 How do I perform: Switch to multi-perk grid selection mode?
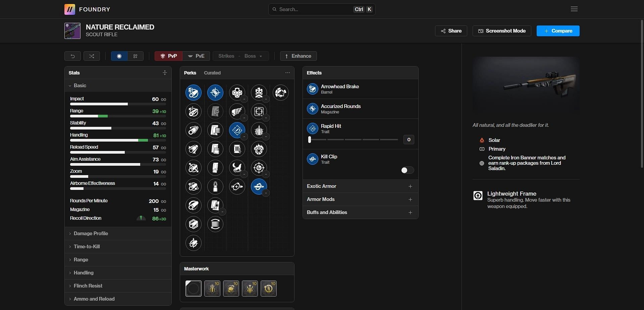pyautogui.click(x=136, y=56)
